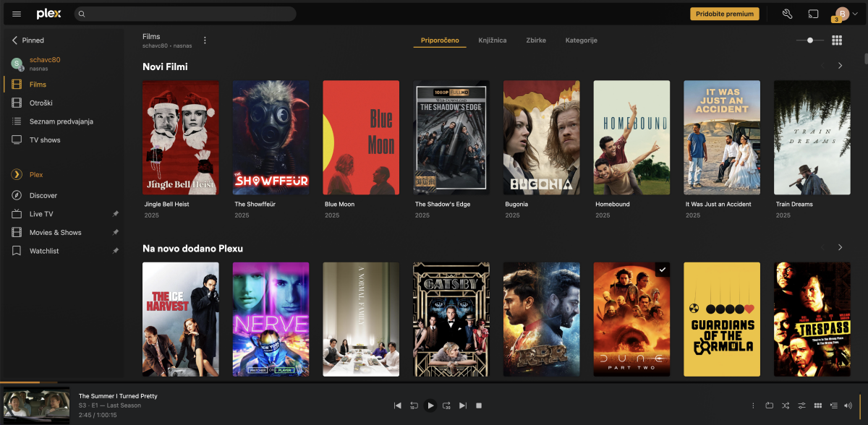868x425 pixels.
Task: Stop playback with the stop icon
Action: (479, 405)
